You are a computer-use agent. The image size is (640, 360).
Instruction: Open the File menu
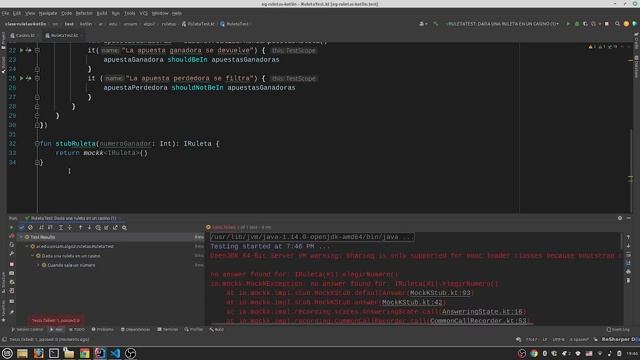coord(5,13)
